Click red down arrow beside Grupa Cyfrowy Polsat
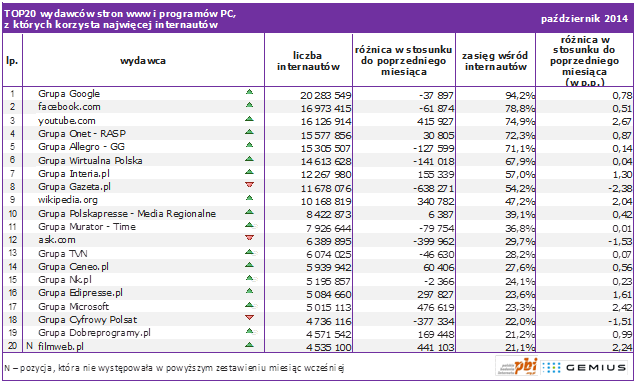Image resolution: width=637 pixels, height=384 pixels. click(249, 317)
